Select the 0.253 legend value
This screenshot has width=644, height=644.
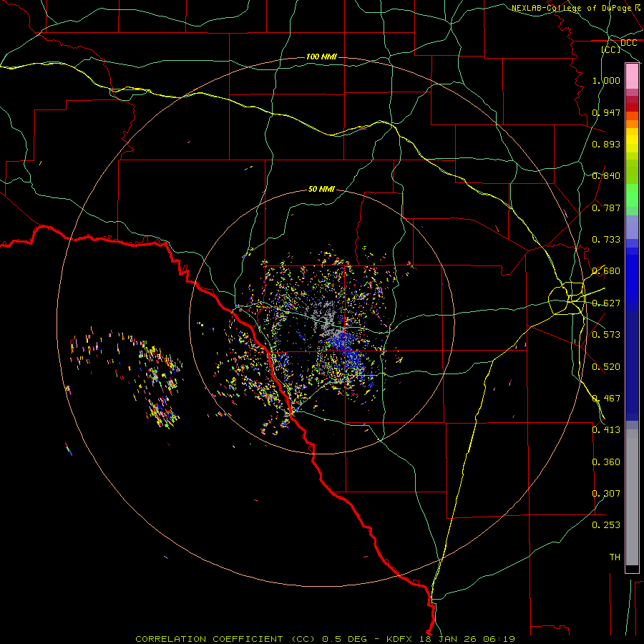tap(606, 525)
